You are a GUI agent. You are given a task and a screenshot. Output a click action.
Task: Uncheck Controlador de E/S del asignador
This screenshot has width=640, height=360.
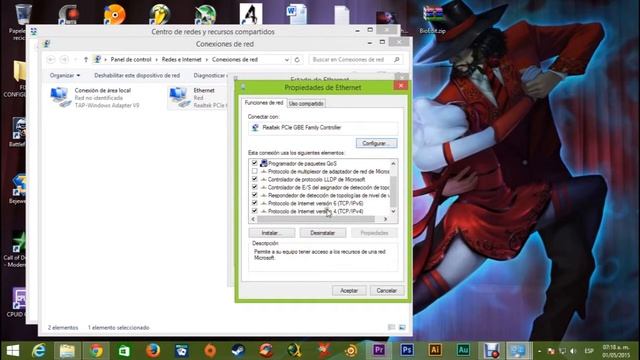255,187
